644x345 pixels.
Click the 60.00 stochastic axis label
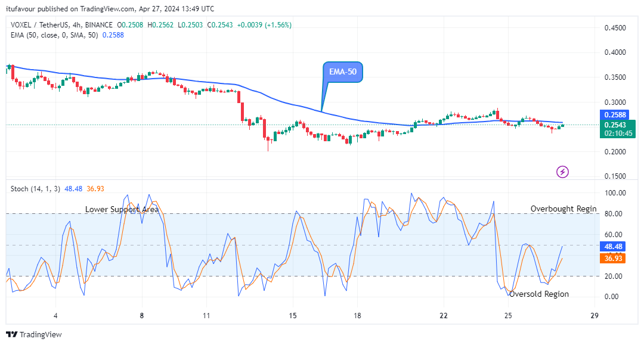click(x=614, y=235)
